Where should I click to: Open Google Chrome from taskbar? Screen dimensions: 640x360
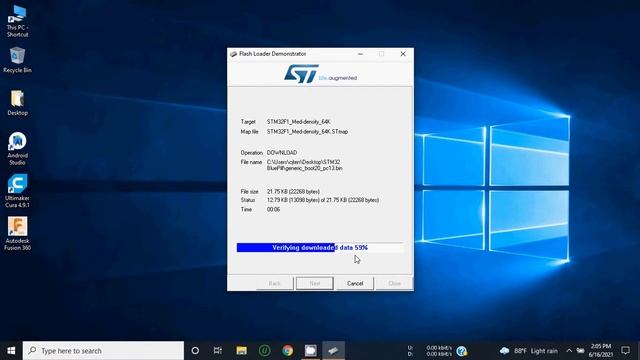[288, 351]
